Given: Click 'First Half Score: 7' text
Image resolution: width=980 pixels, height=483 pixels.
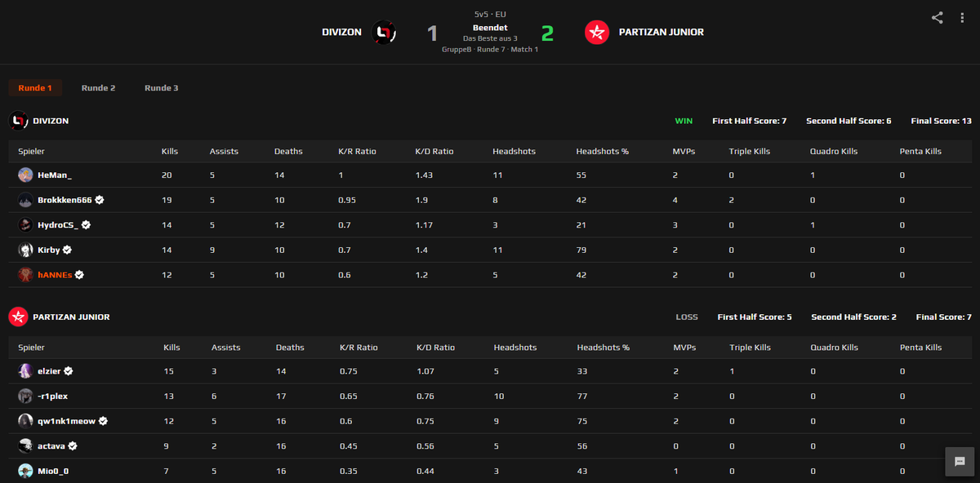Looking at the screenshot, I should [x=750, y=121].
